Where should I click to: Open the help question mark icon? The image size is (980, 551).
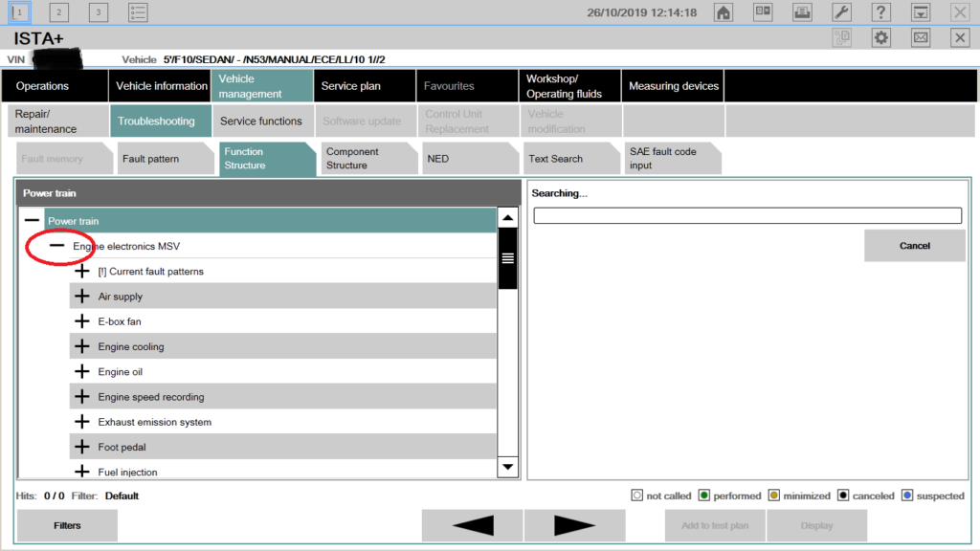click(880, 12)
